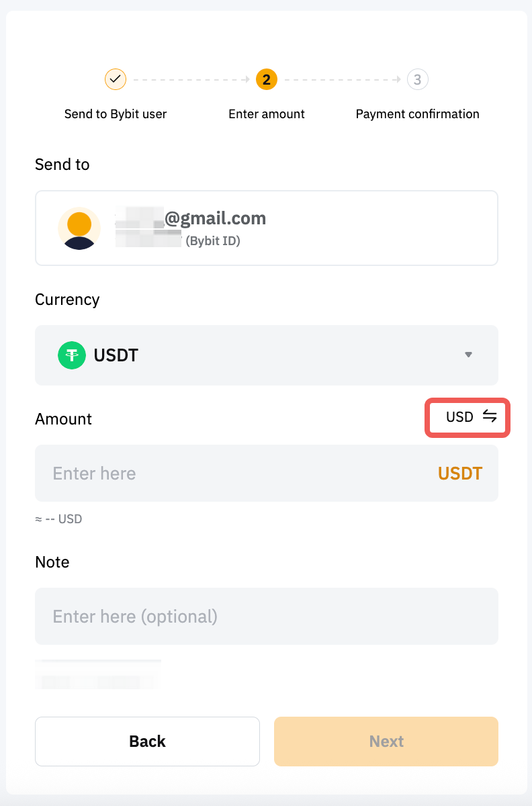Open the USDT currency selector
Image resolution: width=532 pixels, height=806 pixels.
[267, 355]
